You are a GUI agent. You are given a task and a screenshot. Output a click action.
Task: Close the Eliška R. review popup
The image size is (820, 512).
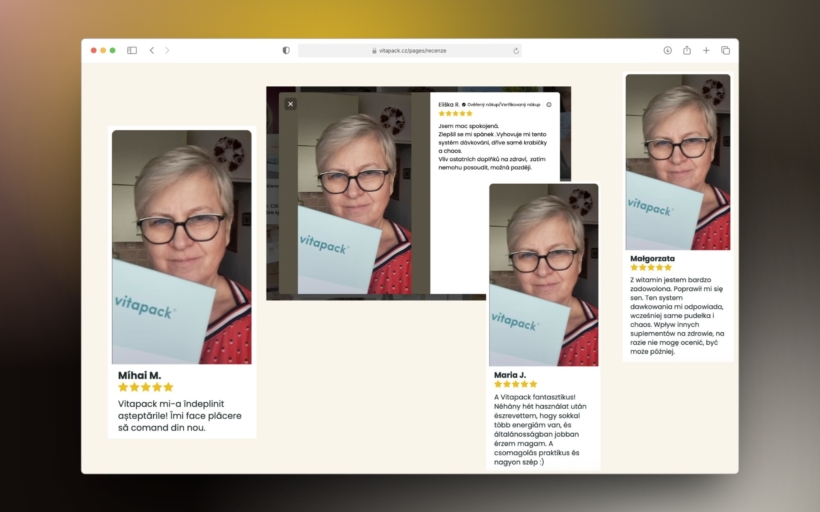pos(290,104)
